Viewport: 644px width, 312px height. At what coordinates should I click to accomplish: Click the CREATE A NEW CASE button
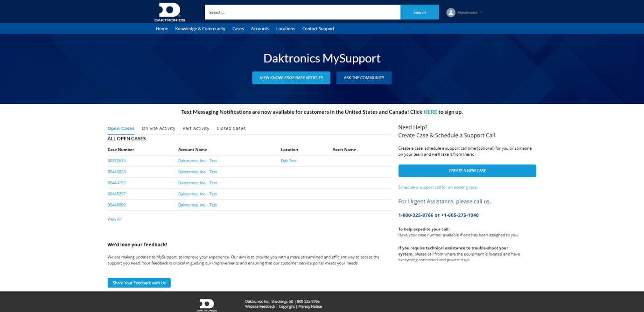pos(467,171)
